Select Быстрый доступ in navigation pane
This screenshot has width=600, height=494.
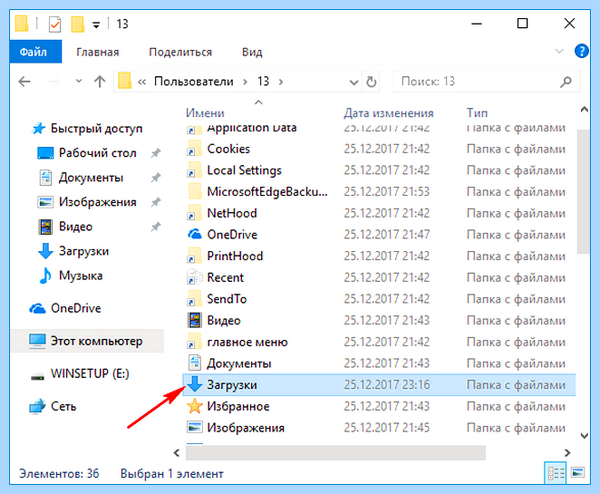point(96,129)
